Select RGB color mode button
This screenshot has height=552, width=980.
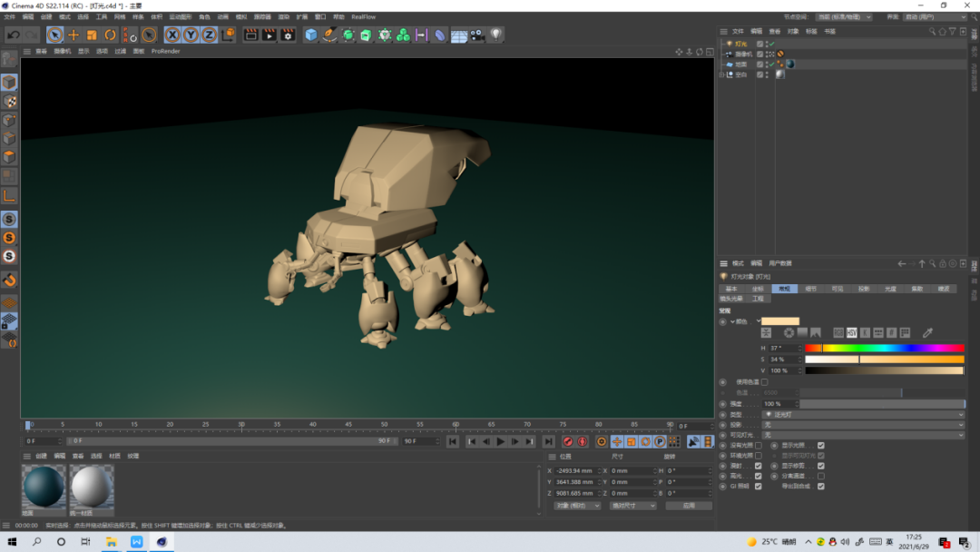pos(838,332)
